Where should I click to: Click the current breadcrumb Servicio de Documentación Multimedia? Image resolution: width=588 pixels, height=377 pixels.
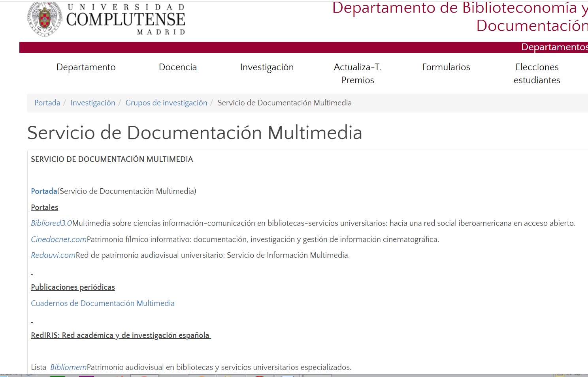coord(285,103)
